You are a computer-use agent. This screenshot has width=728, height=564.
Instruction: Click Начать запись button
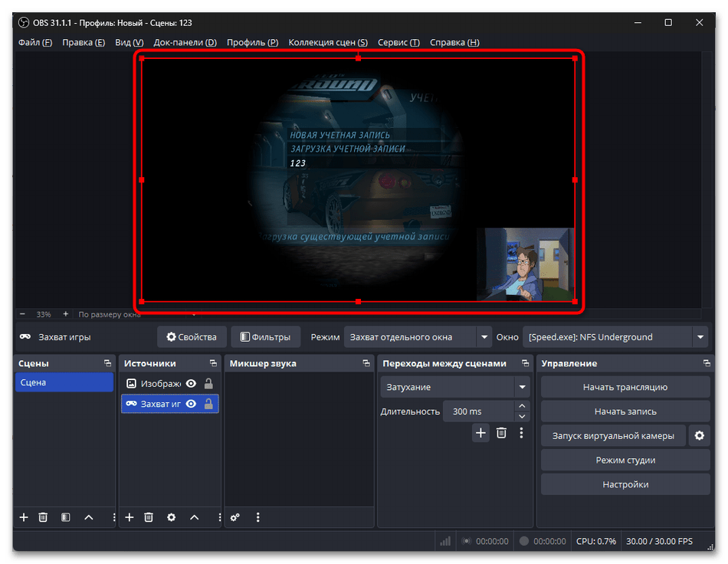(x=625, y=412)
